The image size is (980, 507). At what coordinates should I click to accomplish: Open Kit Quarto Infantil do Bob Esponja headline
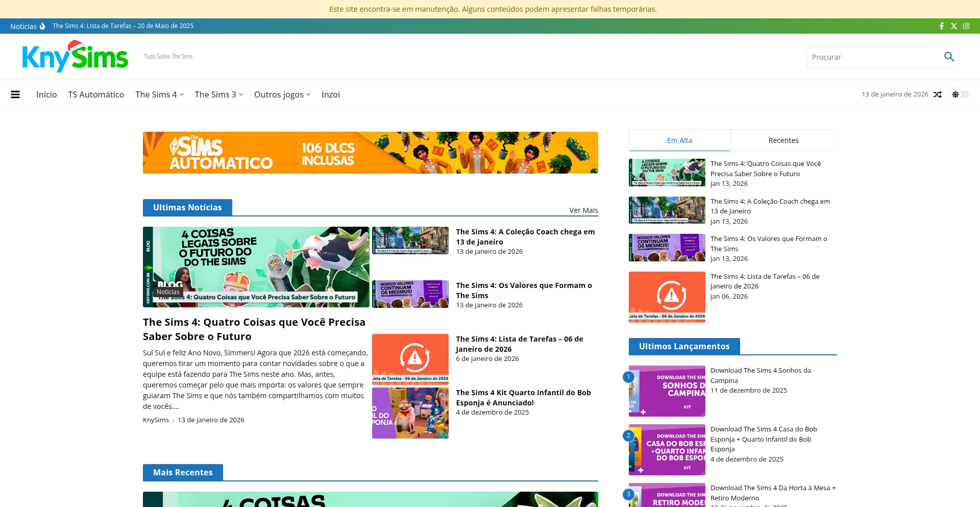[523, 398]
